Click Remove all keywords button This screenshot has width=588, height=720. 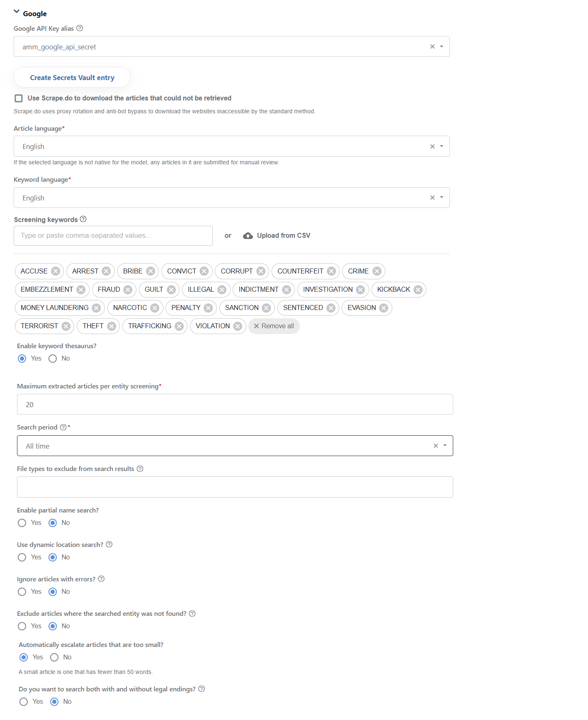click(x=274, y=326)
